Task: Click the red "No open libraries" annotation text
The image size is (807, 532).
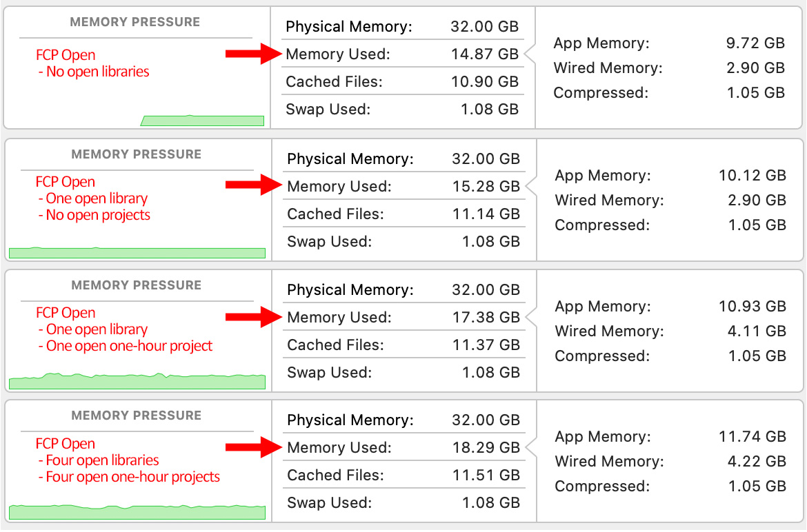Action: 94,72
